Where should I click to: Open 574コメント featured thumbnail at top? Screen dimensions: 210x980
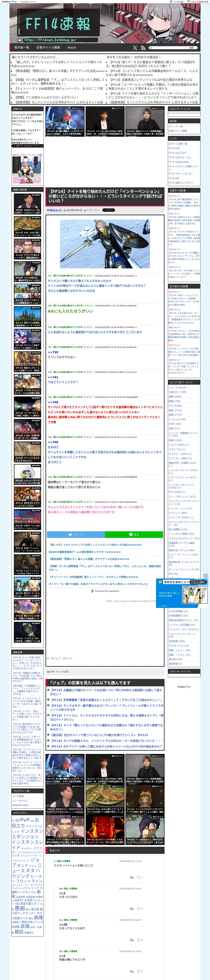point(65,122)
